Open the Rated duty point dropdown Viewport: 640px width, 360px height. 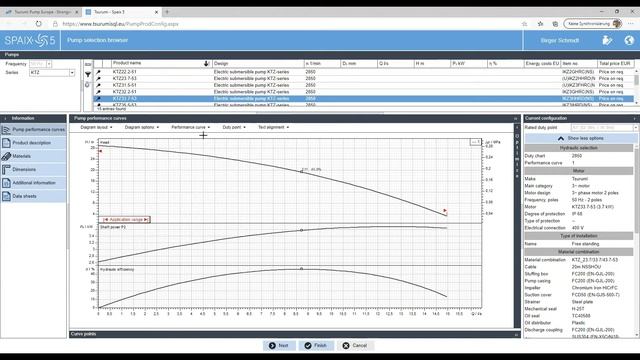[635, 128]
